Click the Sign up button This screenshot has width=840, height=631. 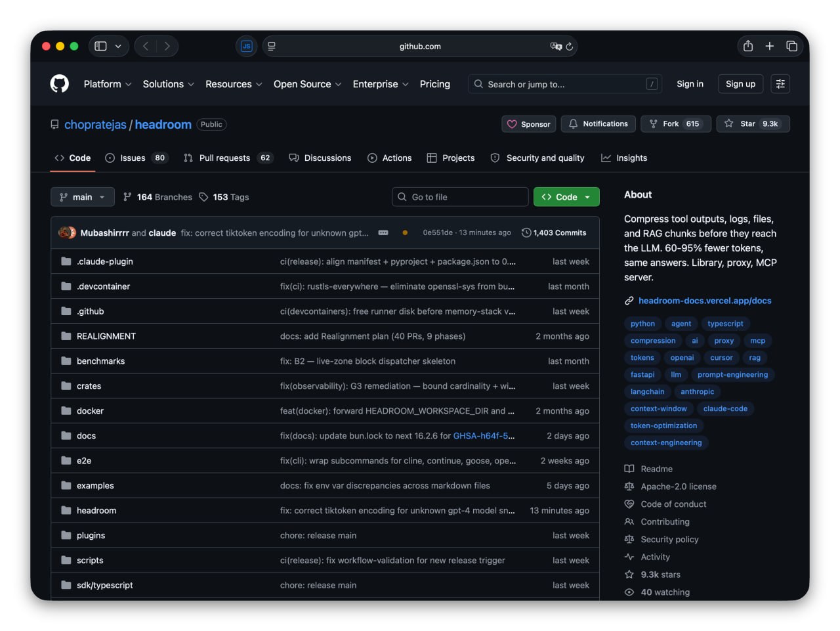tap(740, 84)
